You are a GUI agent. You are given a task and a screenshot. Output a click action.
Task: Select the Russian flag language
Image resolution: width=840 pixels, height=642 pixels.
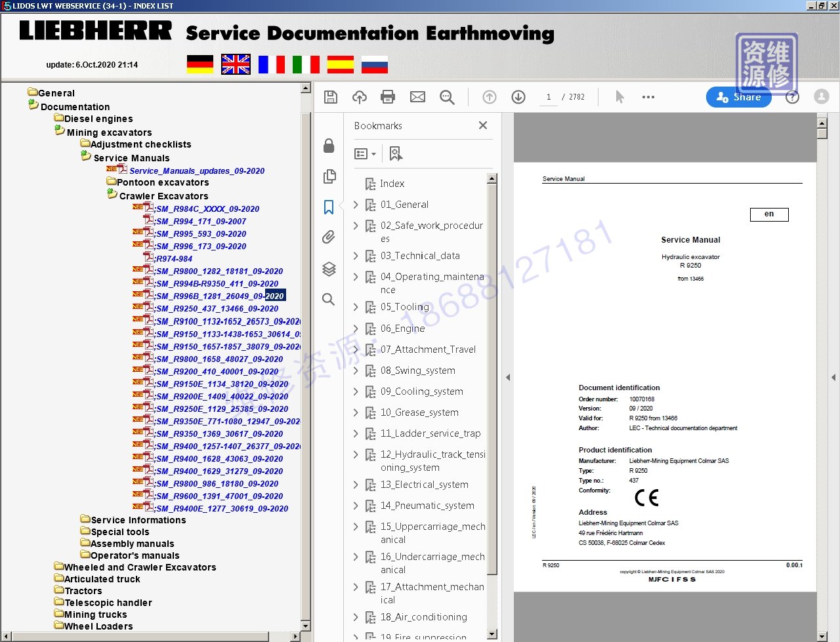[x=375, y=64]
